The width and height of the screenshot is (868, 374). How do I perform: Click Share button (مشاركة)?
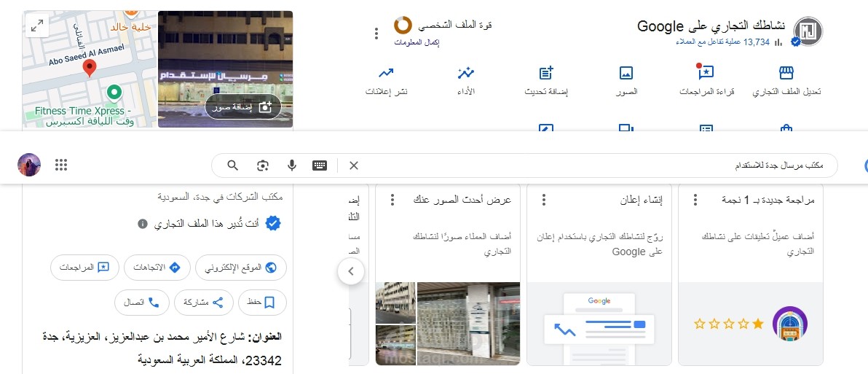[204, 303]
